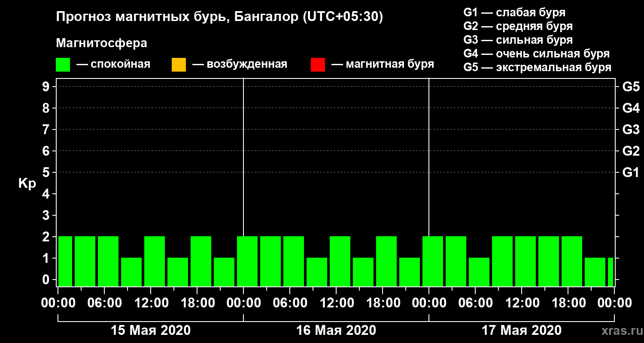Image resolution: width=644 pixels, height=343 pixels.
Task: Click the orange 'возбужденная' legend swatch
Action: (179, 65)
